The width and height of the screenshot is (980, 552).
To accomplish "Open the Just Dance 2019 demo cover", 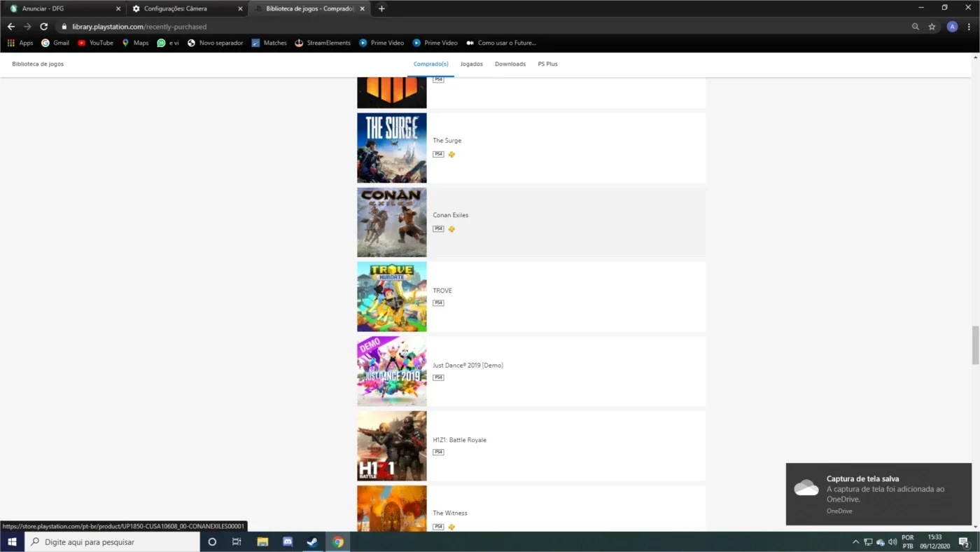I will 392,371.
